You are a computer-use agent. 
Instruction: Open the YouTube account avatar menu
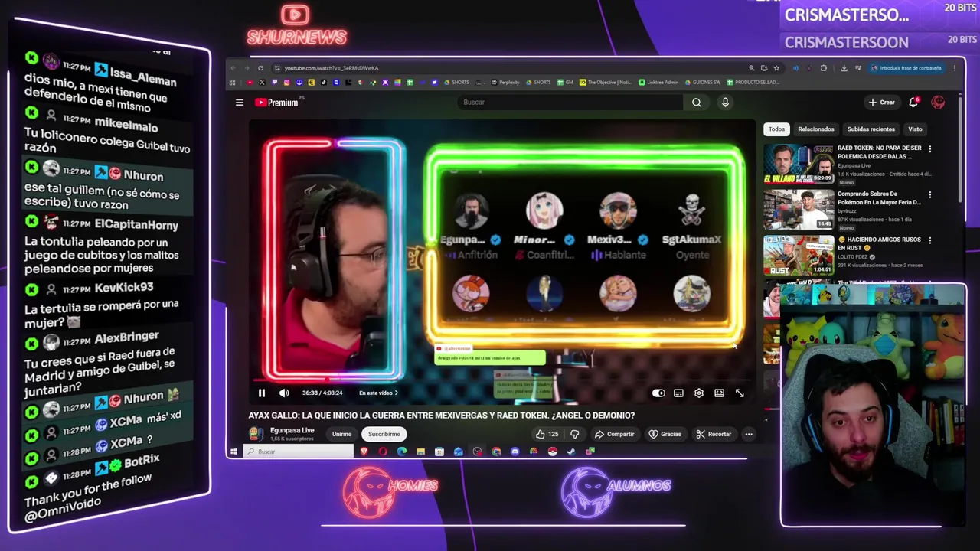(x=938, y=103)
